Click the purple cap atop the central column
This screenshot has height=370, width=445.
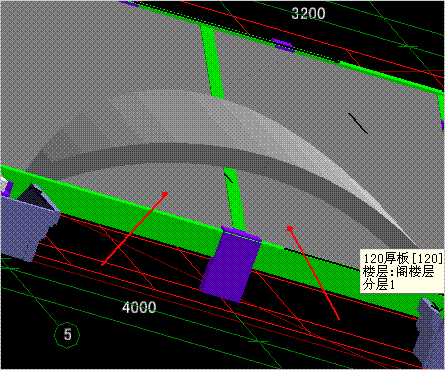(x=241, y=233)
